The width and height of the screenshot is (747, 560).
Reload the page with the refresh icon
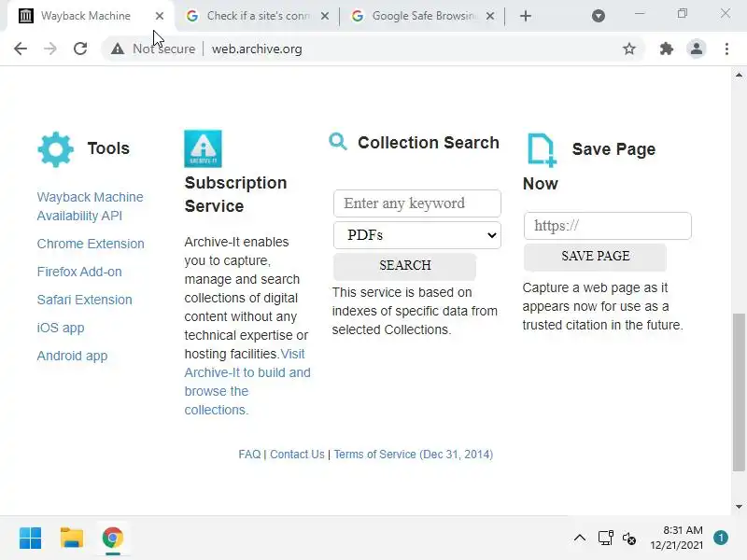coord(80,49)
